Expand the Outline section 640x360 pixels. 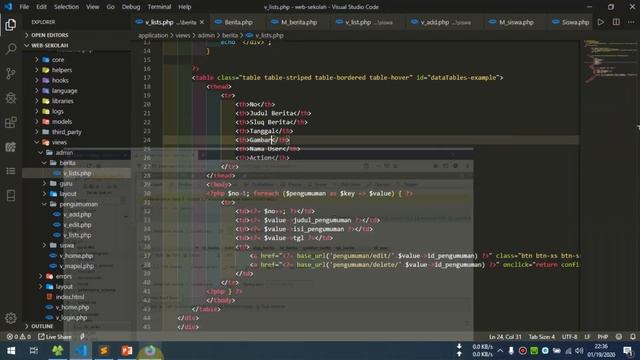[x=42, y=327]
